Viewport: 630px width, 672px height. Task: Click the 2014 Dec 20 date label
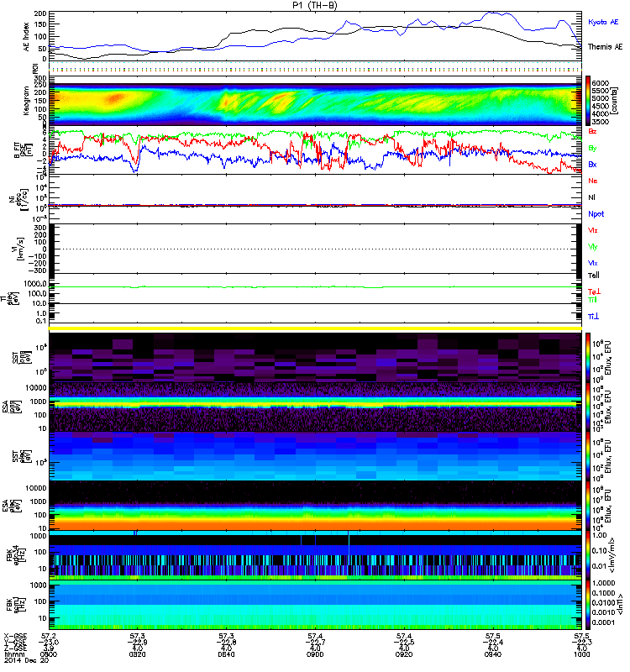26,660
